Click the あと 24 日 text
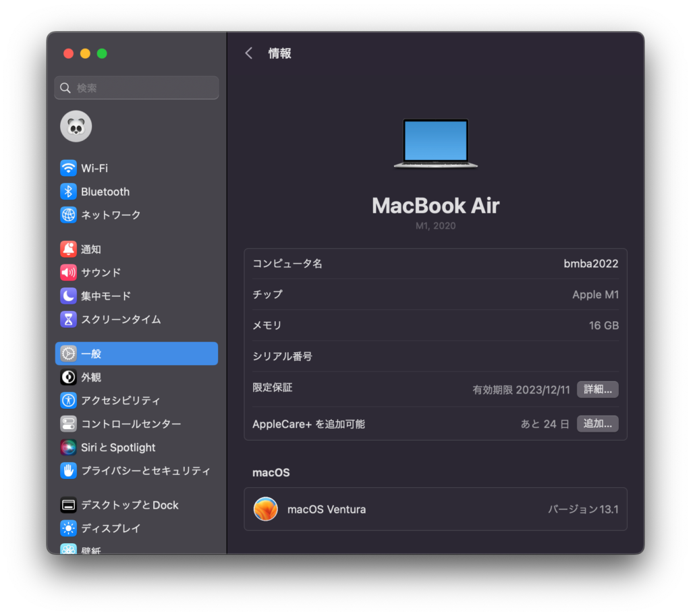The width and height of the screenshot is (691, 616). point(545,424)
